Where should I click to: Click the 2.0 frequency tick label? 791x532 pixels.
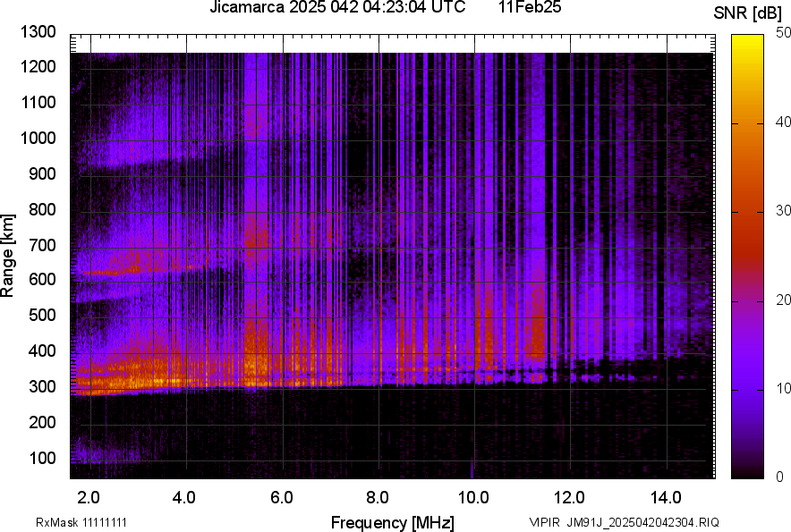click(x=88, y=496)
